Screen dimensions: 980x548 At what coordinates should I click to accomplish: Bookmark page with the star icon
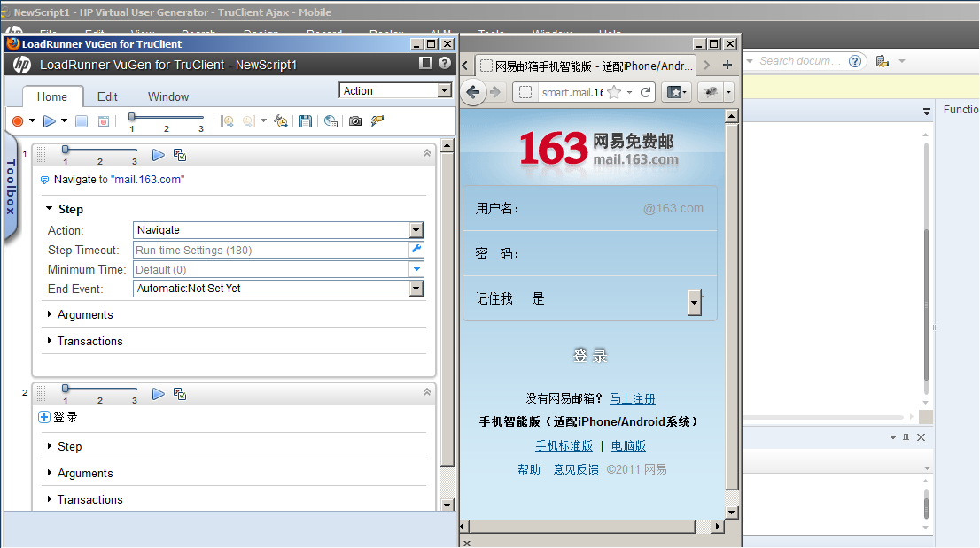point(614,92)
